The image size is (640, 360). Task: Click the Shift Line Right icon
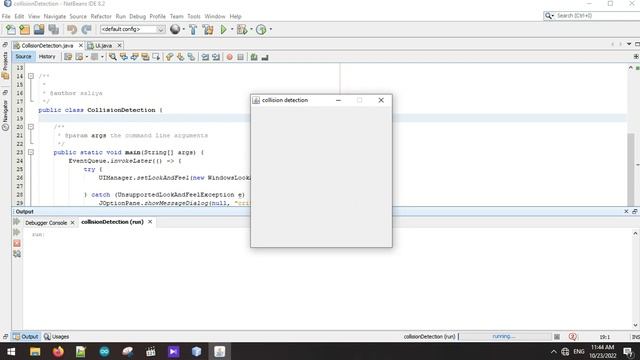tap(216, 57)
